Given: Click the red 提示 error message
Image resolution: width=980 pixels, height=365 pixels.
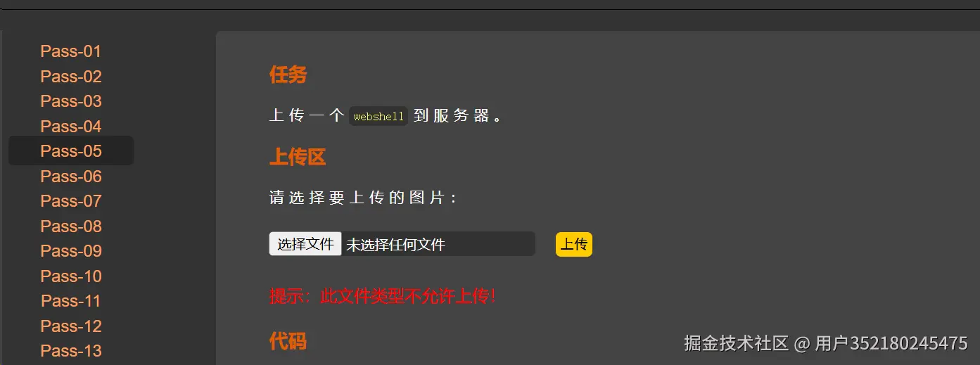Looking at the screenshot, I should (x=383, y=296).
